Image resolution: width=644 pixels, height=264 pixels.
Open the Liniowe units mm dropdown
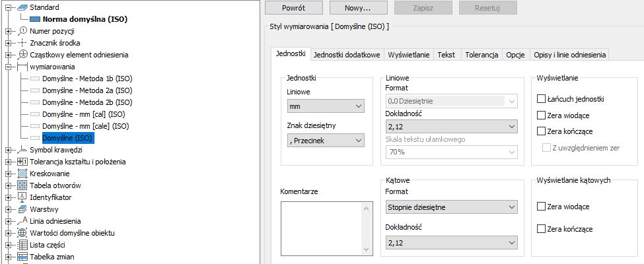(326, 106)
